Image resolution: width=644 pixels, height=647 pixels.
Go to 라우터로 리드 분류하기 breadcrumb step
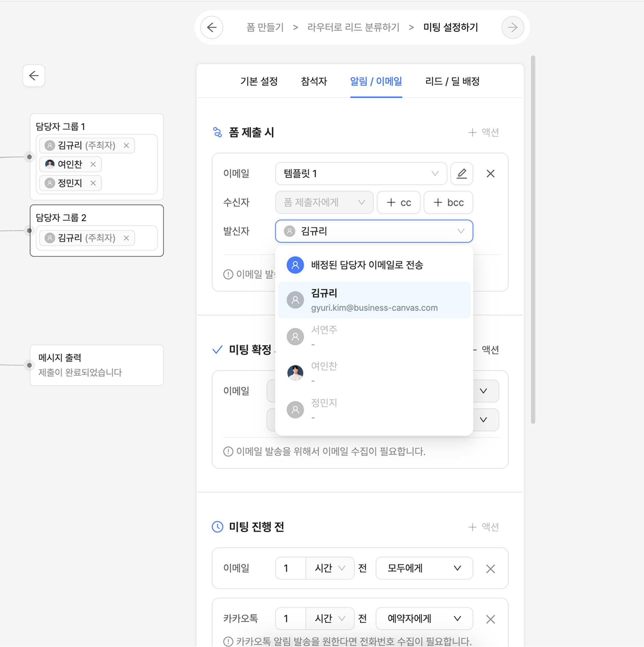[353, 27]
